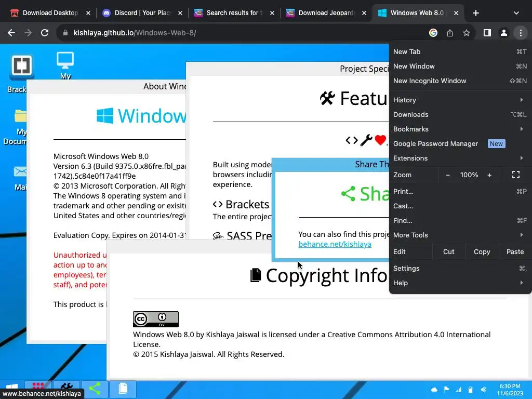Open the tab search chevron
This screenshot has height=399, width=532.
(516, 13)
